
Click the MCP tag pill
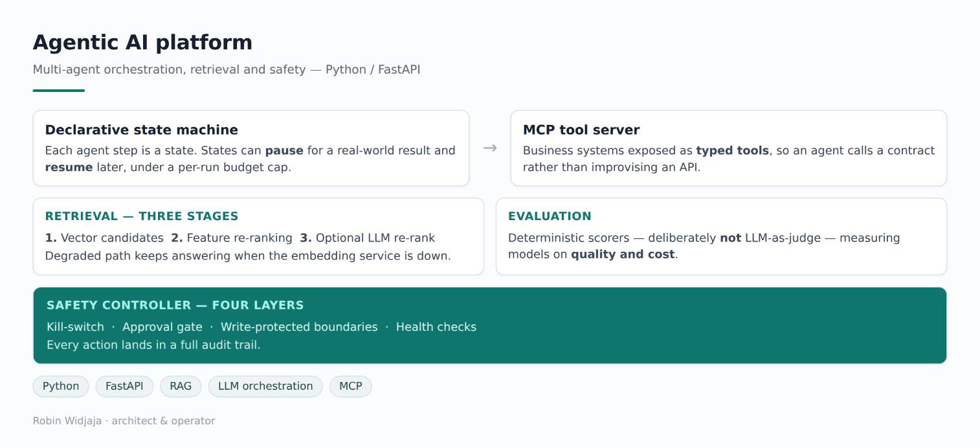[x=351, y=386]
